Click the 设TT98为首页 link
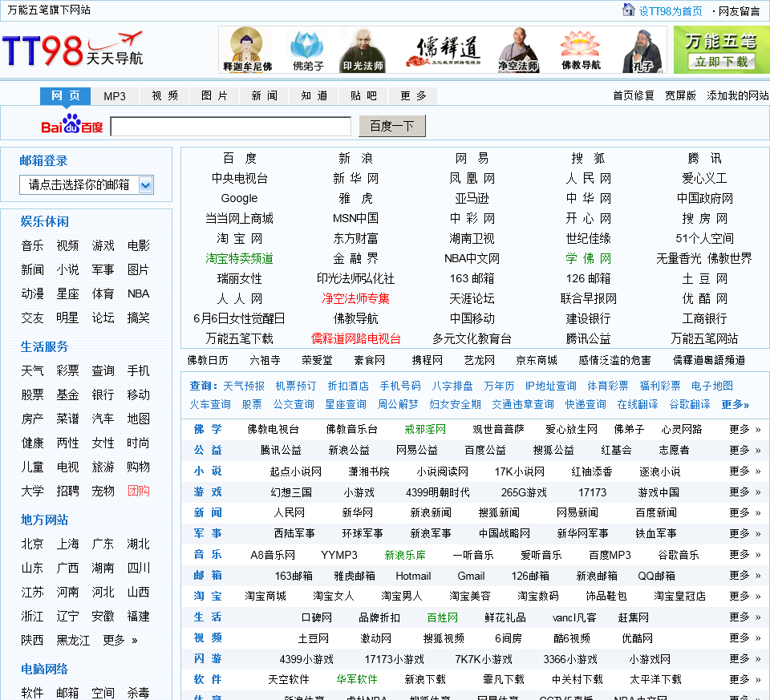 (x=671, y=10)
